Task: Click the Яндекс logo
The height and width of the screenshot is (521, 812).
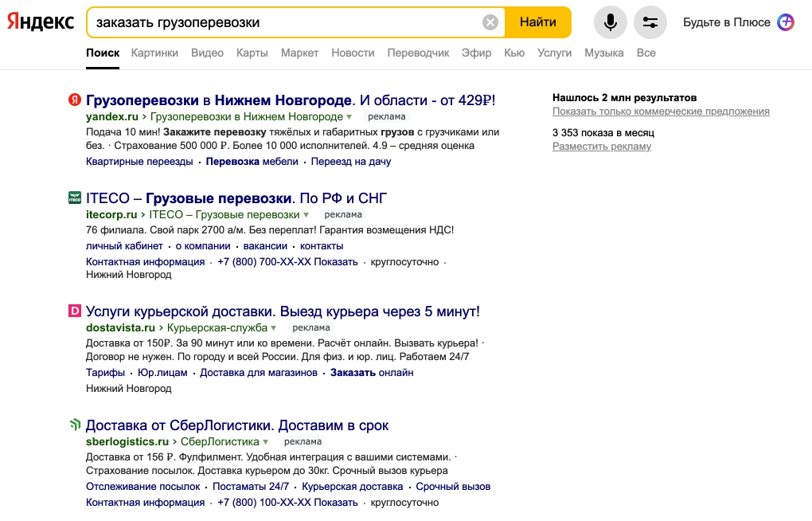Action: pyautogui.click(x=41, y=22)
